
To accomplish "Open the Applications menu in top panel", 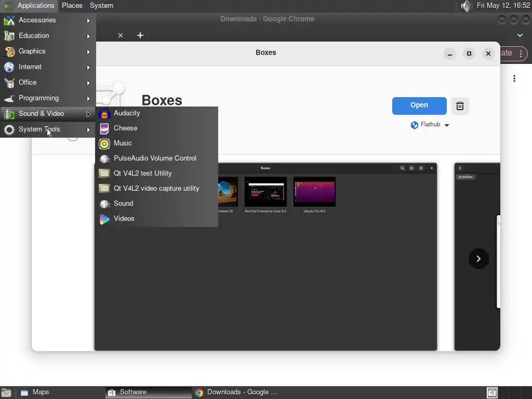I will point(29,6).
